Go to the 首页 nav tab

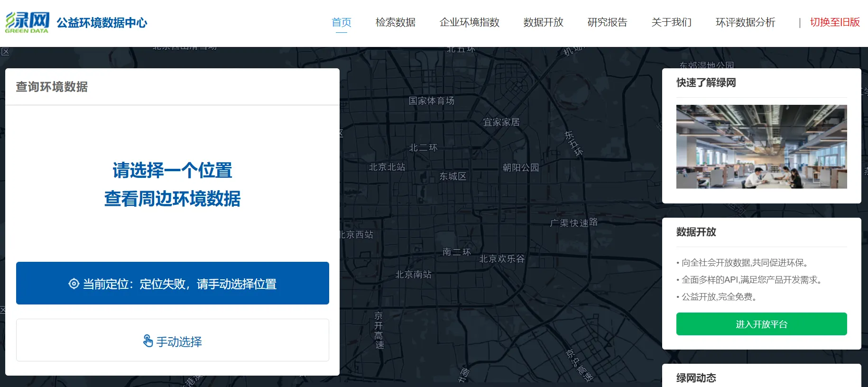[x=341, y=22]
